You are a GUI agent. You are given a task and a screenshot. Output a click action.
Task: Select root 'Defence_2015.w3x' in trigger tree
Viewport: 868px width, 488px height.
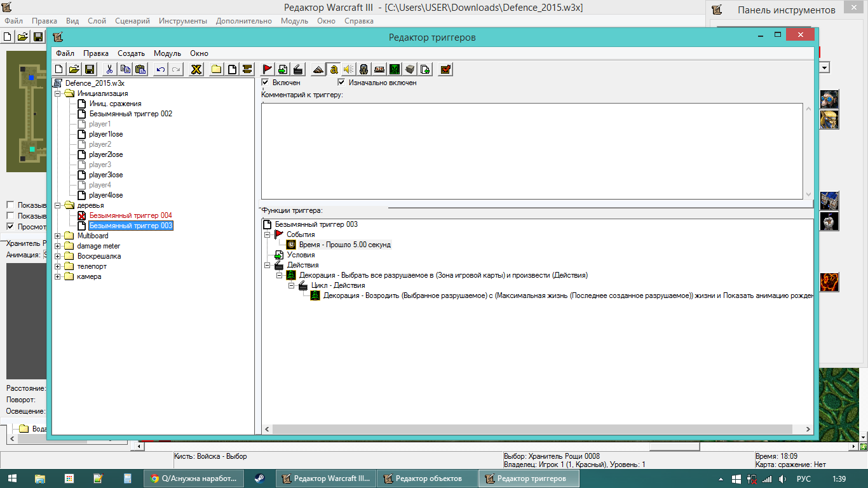pyautogui.click(x=95, y=83)
